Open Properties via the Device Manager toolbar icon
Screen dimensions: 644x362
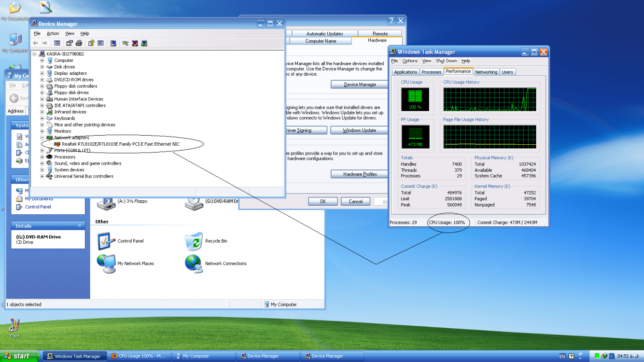pyautogui.click(x=69, y=43)
